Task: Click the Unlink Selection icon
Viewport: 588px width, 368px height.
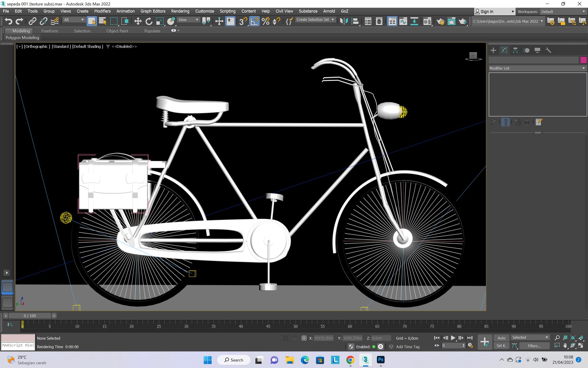Action: (x=43, y=21)
